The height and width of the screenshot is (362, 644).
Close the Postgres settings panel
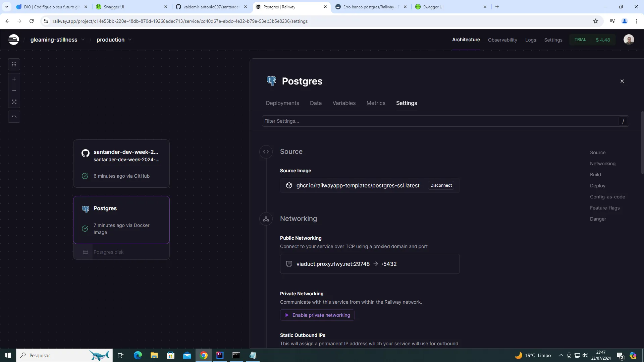[x=622, y=81]
